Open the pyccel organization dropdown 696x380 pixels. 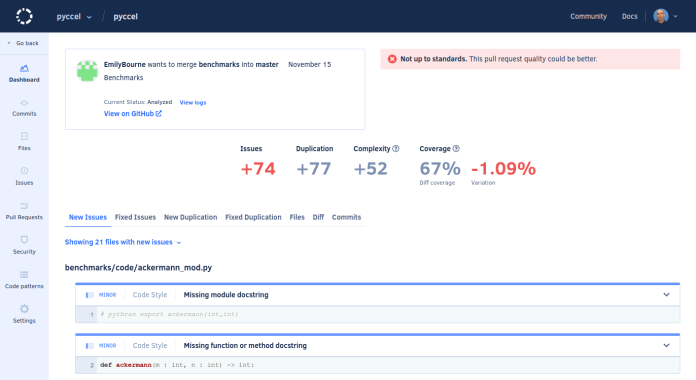point(74,16)
